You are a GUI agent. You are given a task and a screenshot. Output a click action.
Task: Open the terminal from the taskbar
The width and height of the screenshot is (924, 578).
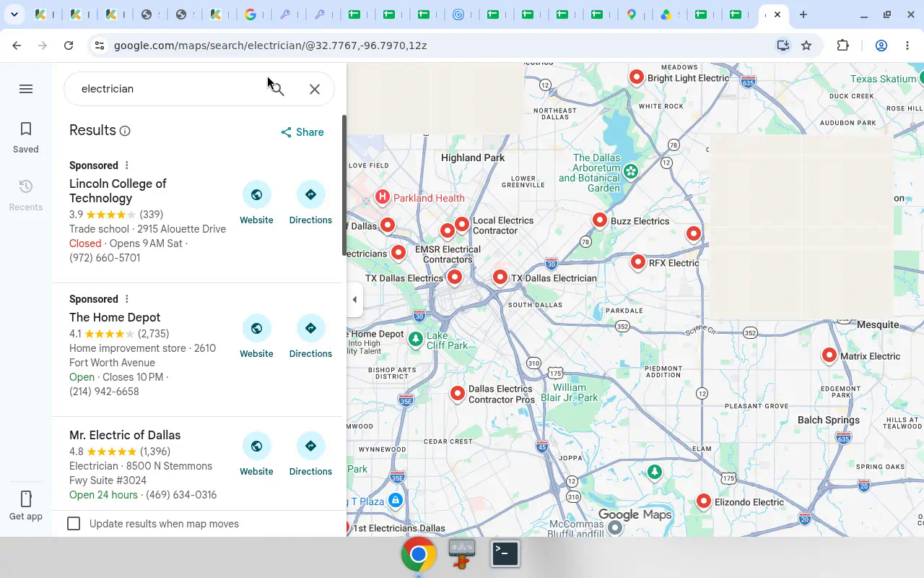(505, 554)
